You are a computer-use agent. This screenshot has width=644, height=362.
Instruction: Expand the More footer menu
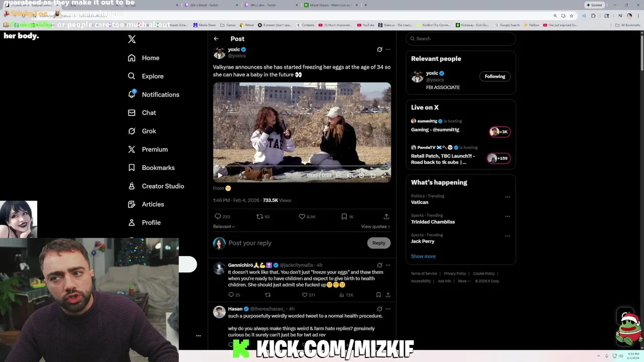(x=464, y=281)
